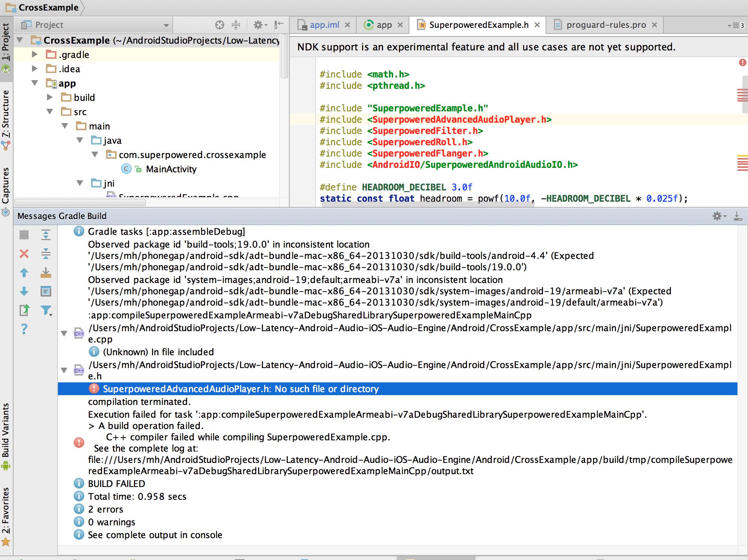Image resolution: width=748 pixels, height=560 pixels.
Task: Open the Messages panel gear settings
Action: (x=719, y=216)
